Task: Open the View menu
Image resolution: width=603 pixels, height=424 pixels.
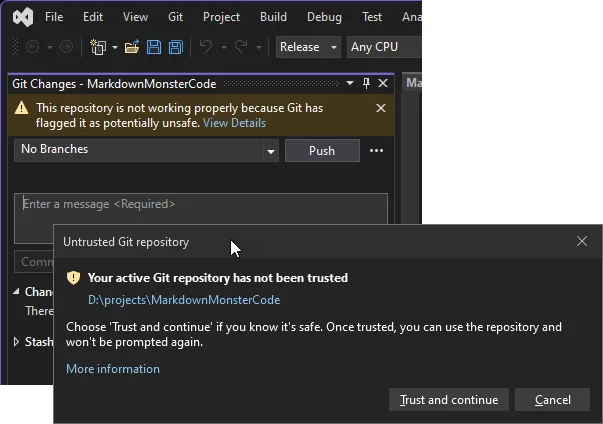Action: point(135,17)
